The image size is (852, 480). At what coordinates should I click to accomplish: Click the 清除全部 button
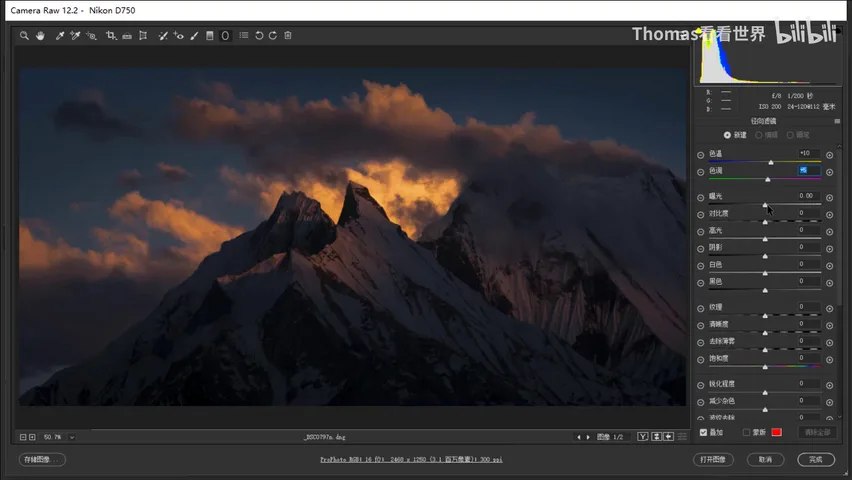point(817,432)
